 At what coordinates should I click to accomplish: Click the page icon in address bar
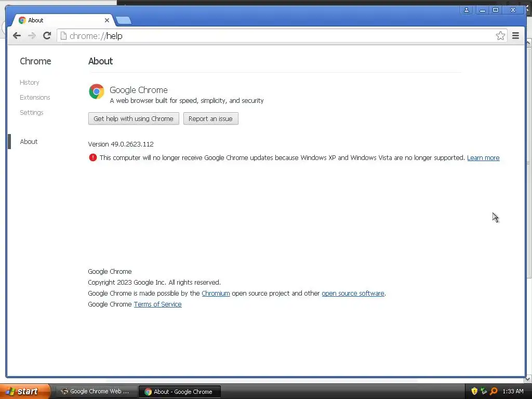click(63, 36)
